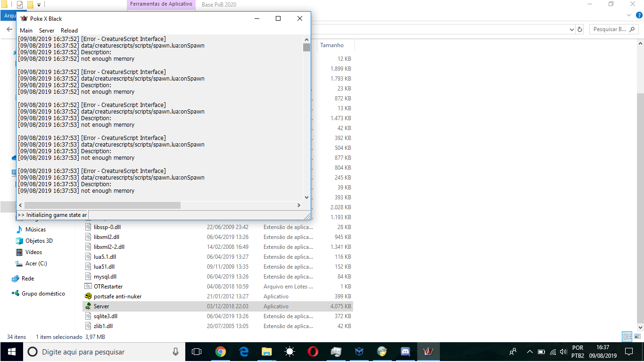644x362 pixels.
Task: Open the Windows Start menu
Action: pos(11,352)
